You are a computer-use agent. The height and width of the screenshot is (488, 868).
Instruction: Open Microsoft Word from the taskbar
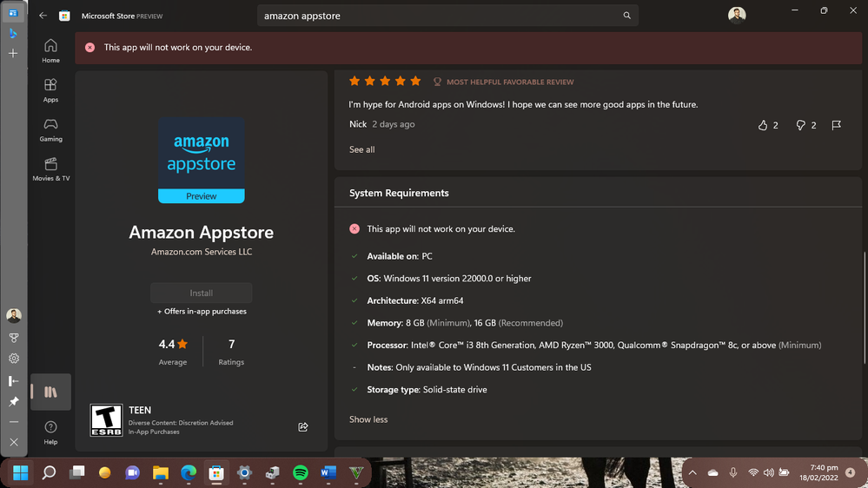[328, 472]
